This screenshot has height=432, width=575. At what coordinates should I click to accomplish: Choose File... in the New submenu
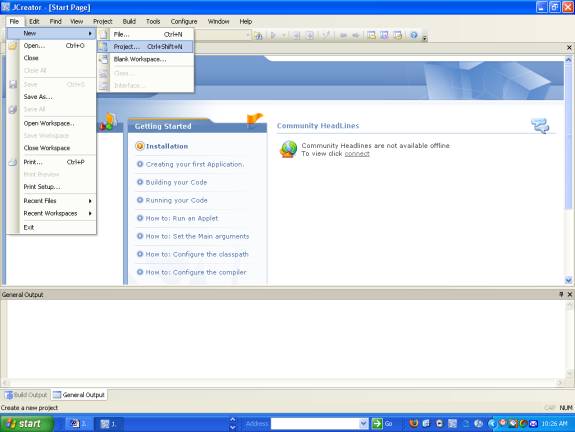(x=145, y=34)
